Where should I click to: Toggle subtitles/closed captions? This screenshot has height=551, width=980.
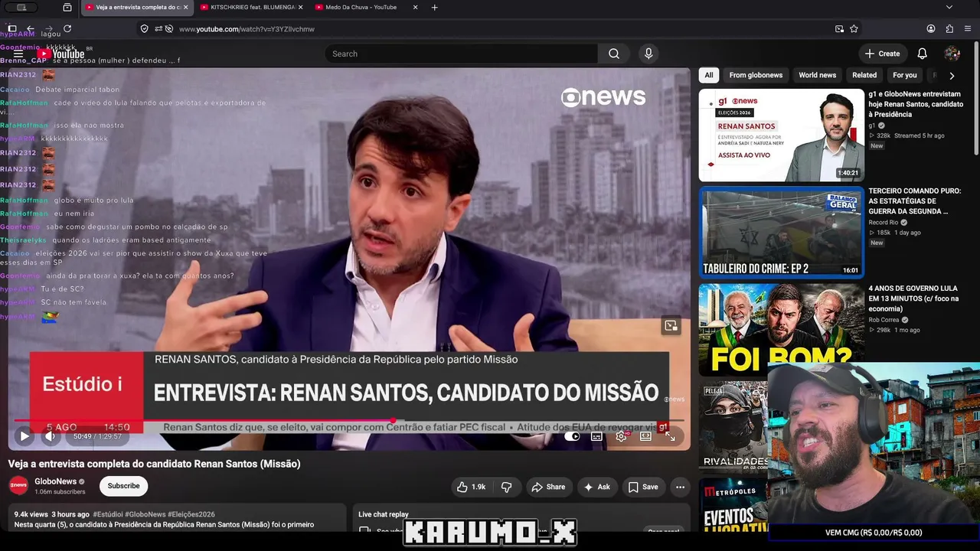tap(596, 436)
